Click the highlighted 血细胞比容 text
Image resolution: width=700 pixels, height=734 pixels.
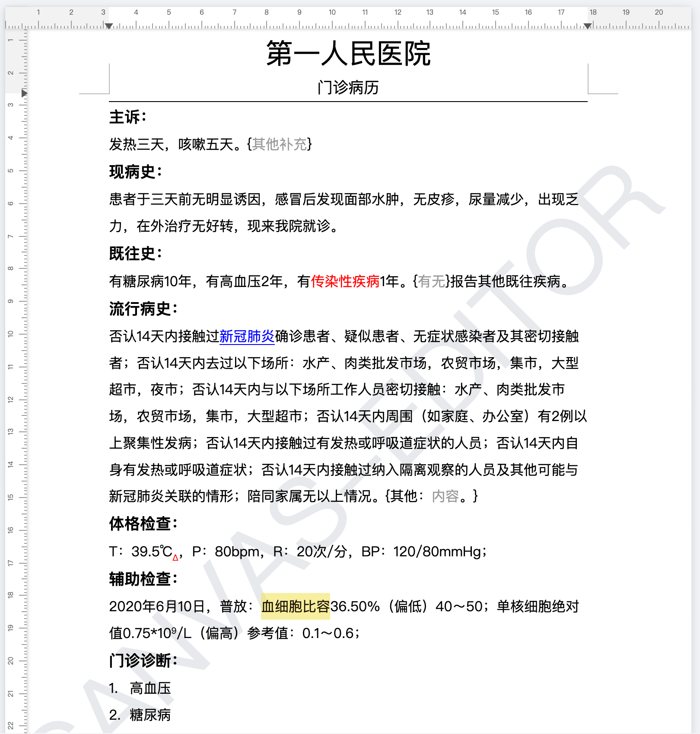click(x=296, y=606)
